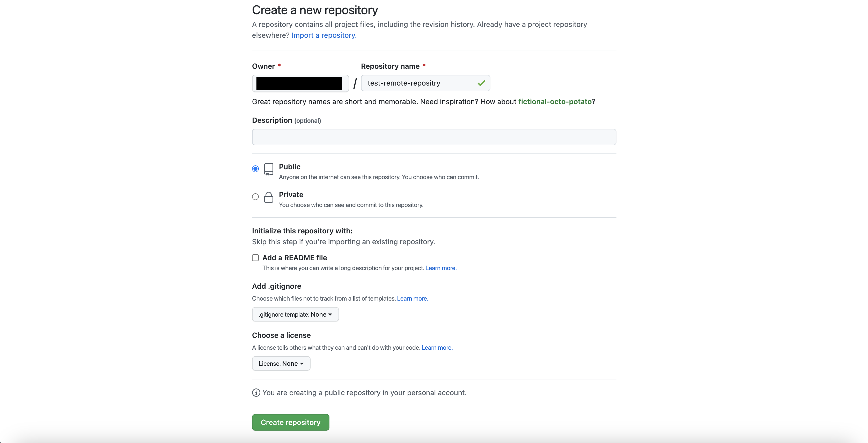The width and height of the screenshot is (868, 443).
Task: Open the License: None dropdown
Action: coord(281,364)
